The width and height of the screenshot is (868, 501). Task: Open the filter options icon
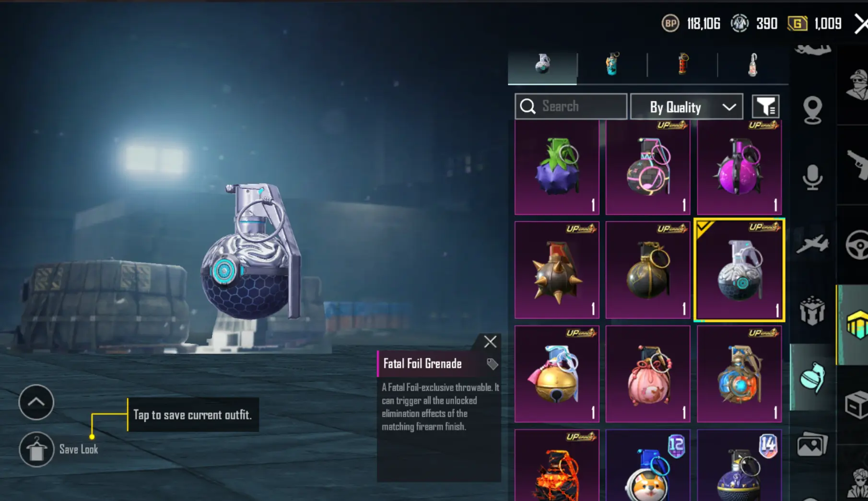(765, 106)
